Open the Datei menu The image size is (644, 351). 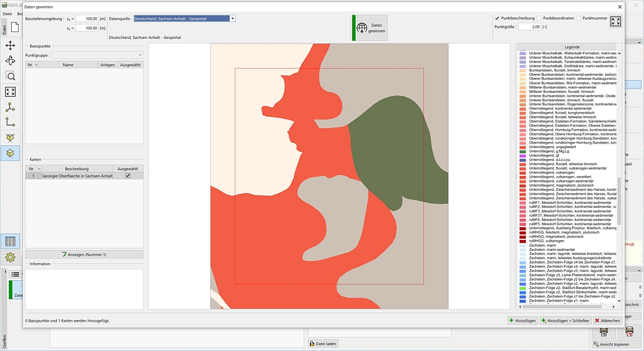point(7,14)
